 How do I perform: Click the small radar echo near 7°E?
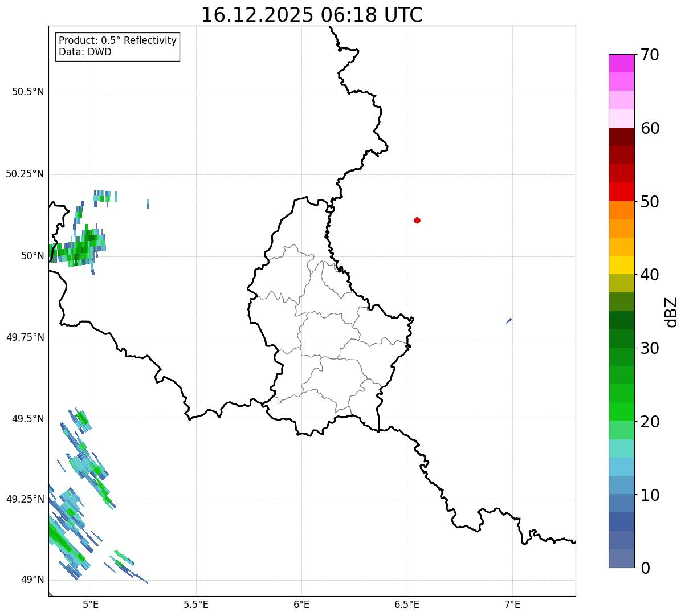[509, 321]
